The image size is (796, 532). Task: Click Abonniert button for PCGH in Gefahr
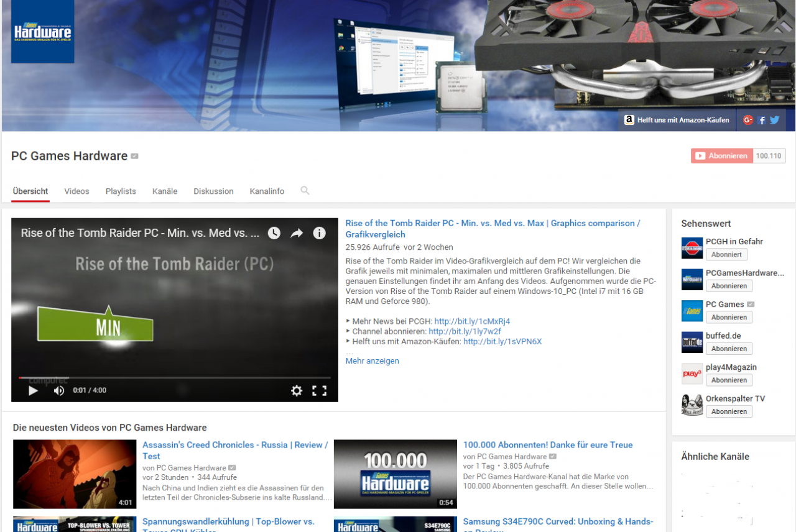(726, 255)
